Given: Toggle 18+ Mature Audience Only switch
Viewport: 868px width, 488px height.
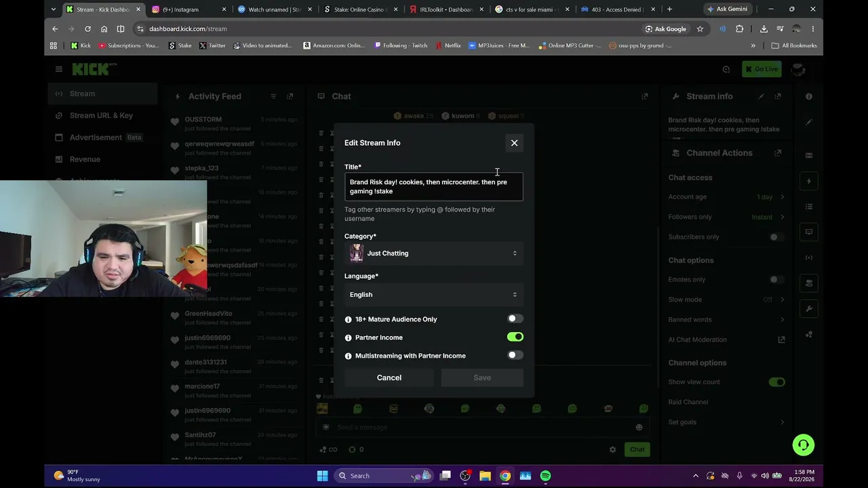Looking at the screenshot, I should click(515, 319).
